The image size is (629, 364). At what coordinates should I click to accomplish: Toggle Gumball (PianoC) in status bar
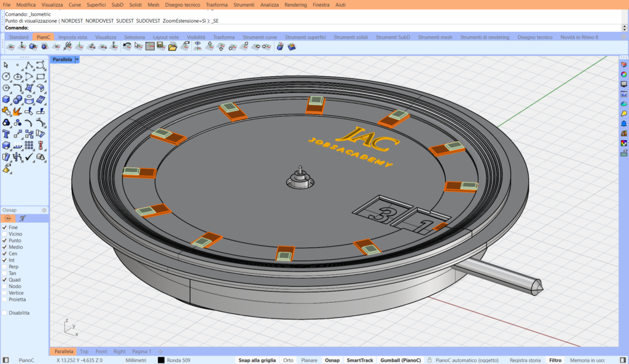tap(400, 360)
